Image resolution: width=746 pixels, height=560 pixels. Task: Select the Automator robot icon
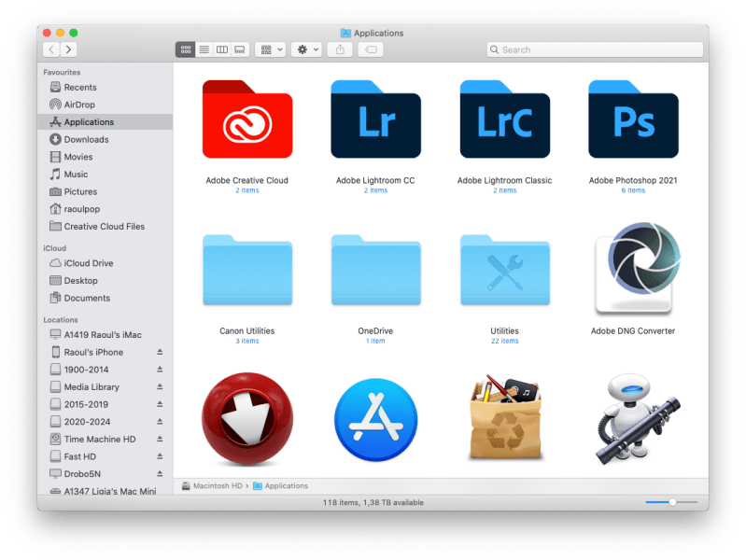click(633, 420)
